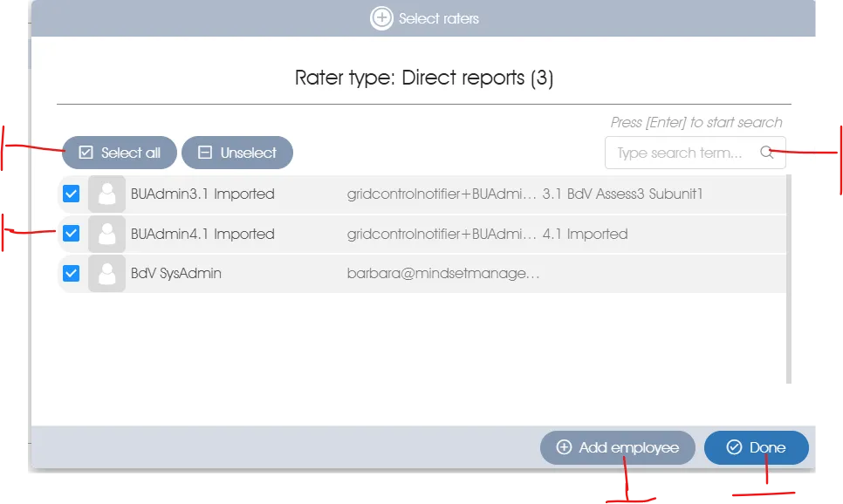Click the plus-circle icon beside Select raters

(381, 18)
